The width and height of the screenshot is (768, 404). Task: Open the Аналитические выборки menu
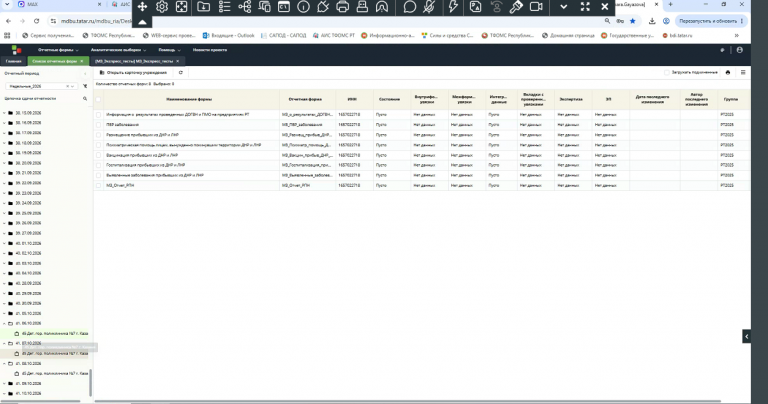click(x=118, y=50)
